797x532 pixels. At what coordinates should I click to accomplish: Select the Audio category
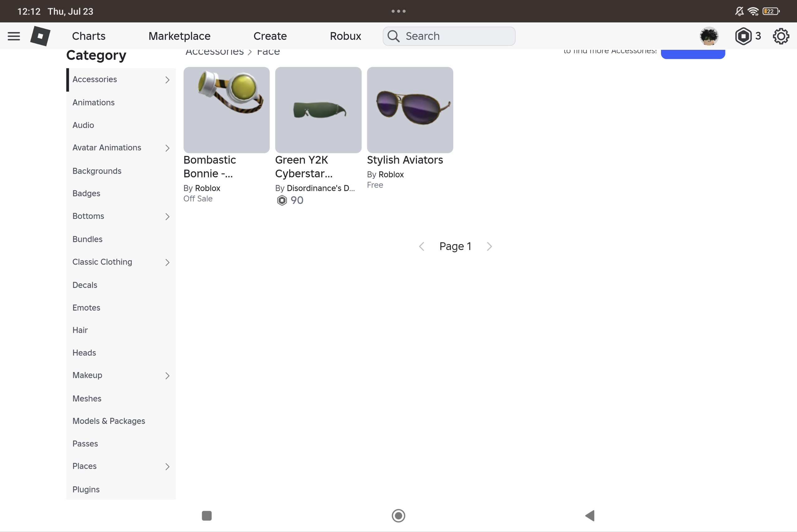pos(121,125)
